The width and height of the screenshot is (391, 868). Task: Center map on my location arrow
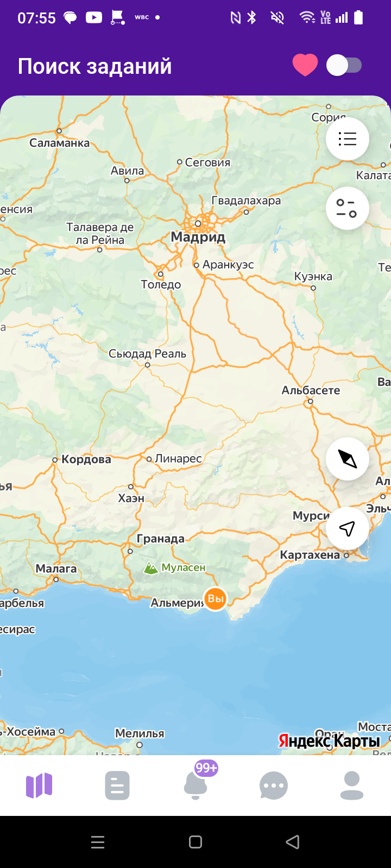tap(348, 528)
